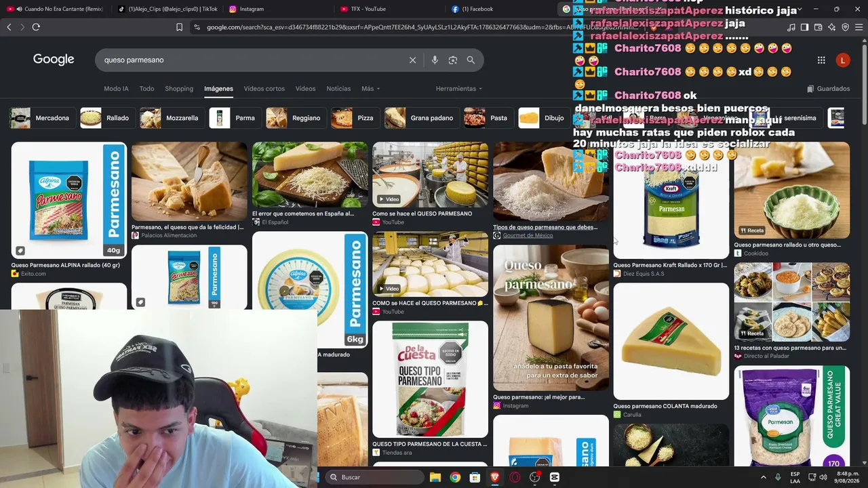
Task: Open CapCut from the taskbar
Action: [x=555, y=477]
